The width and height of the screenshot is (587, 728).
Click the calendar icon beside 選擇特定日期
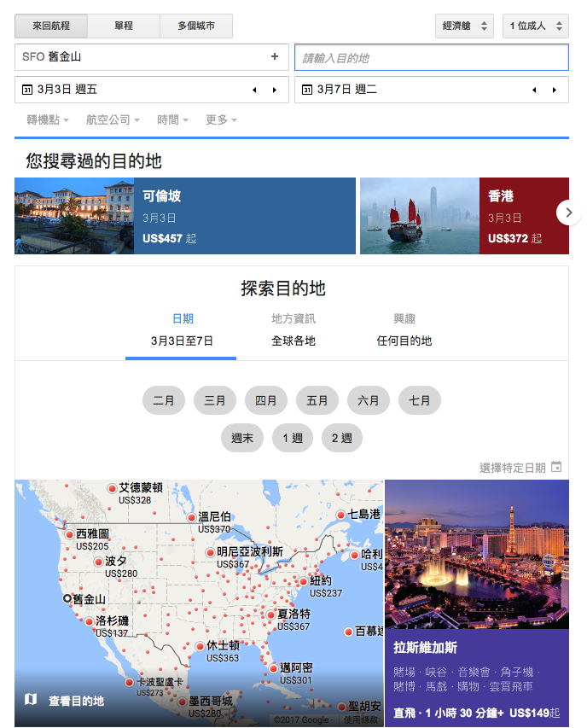point(556,467)
